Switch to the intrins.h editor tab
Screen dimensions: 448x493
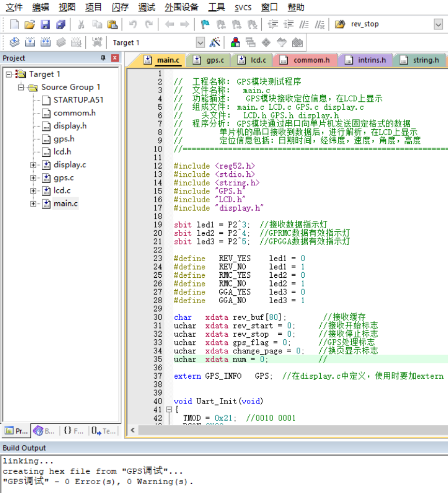(x=366, y=60)
